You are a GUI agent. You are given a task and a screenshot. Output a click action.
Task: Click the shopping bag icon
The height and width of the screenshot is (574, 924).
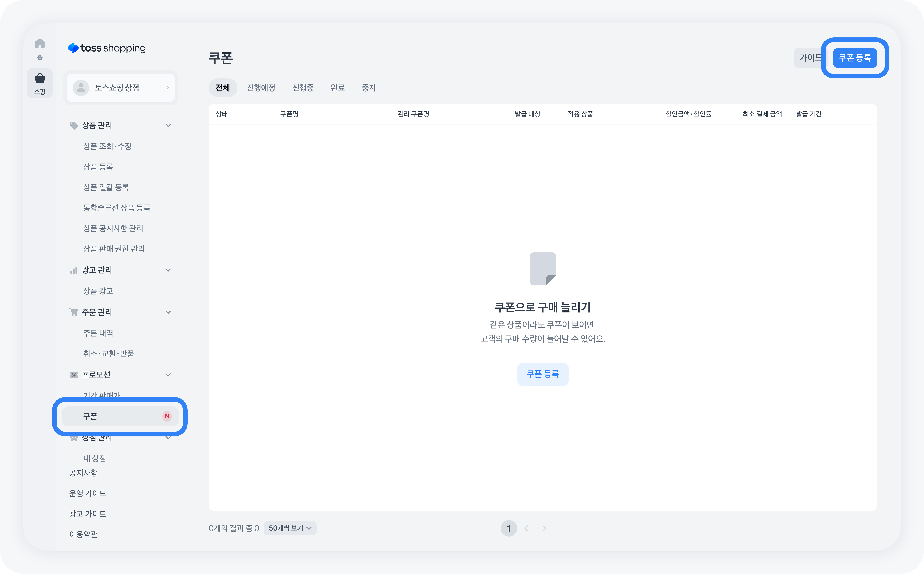(x=40, y=79)
